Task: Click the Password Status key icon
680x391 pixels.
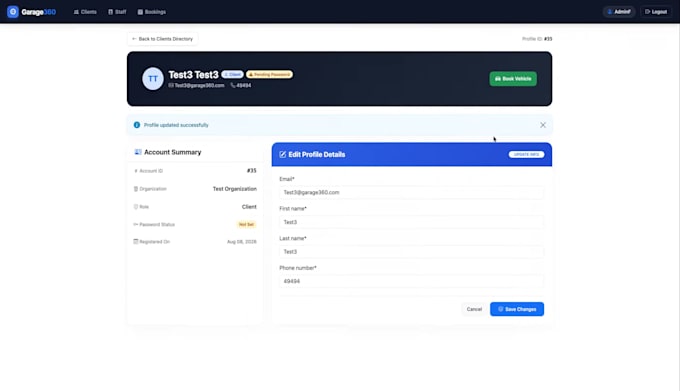Action: [x=136, y=225]
